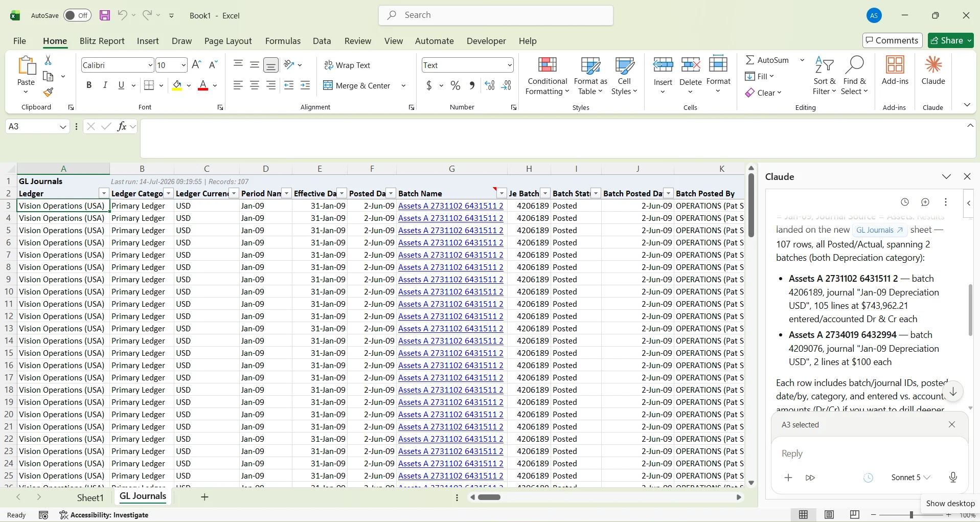The image size is (980, 522).
Task: Click the zoom slider in status bar
Action: tap(911, 515)
